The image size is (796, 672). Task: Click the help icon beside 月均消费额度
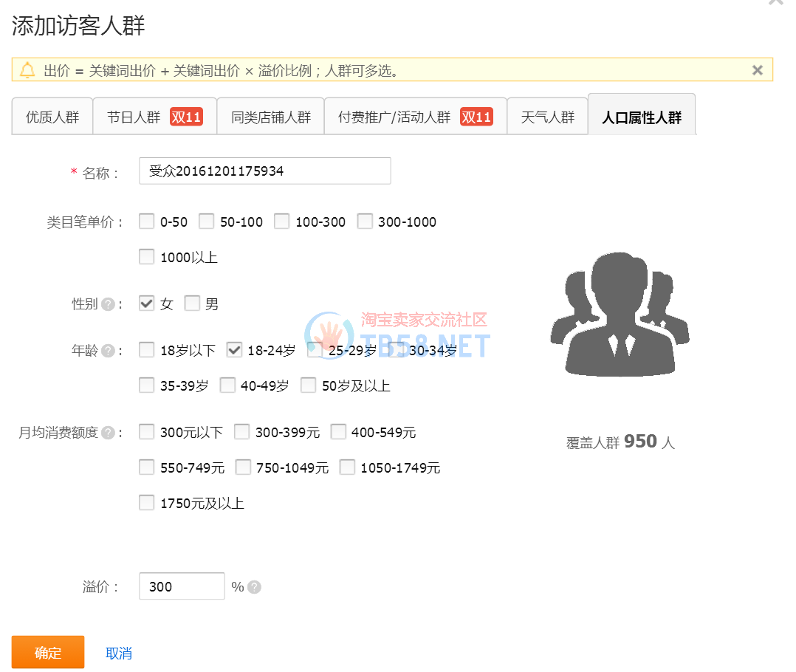point(108,433)
